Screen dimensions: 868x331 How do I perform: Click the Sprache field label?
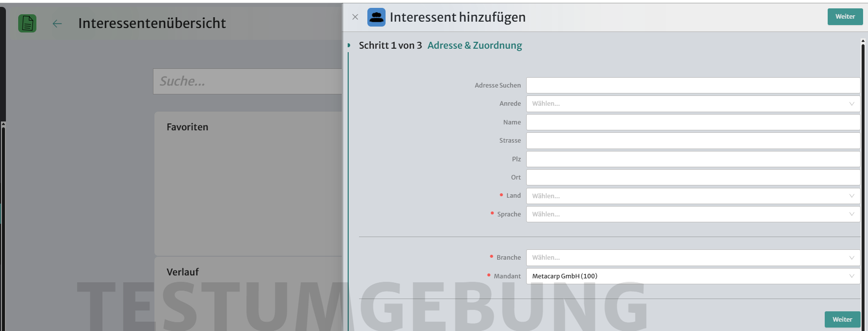click(509, 214)
